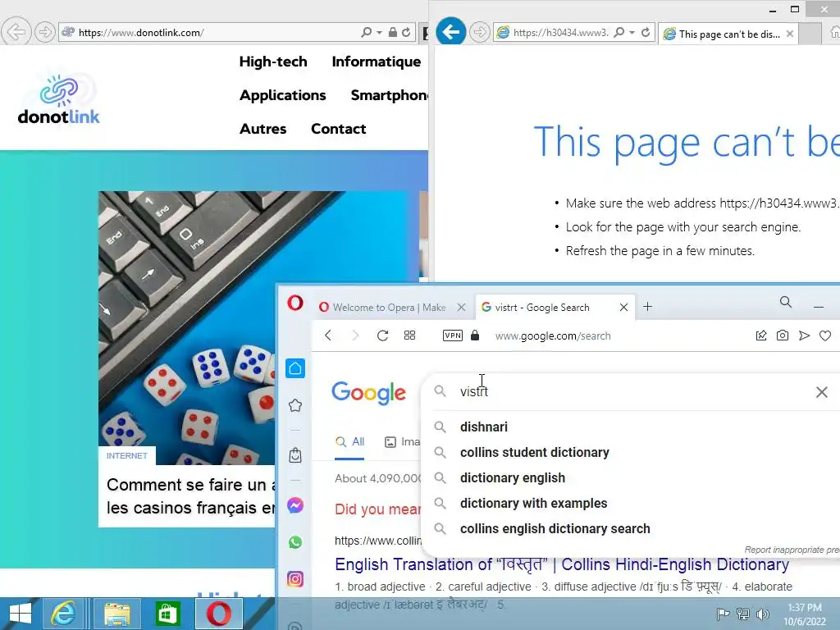Open Instagram in Opera sidebar

coord(295,579)
